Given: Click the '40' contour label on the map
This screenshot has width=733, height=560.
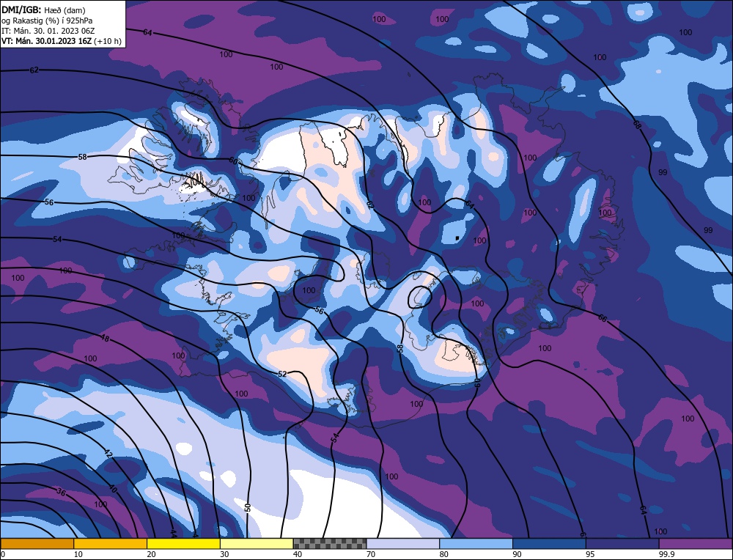Looking at the screenshot, I should tap(113, 488).
